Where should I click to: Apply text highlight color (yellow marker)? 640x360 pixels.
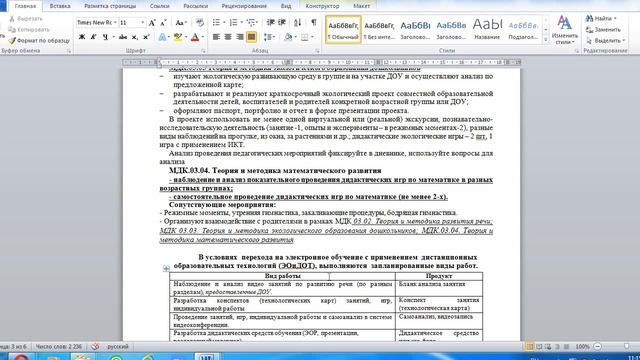tap(177, 37)
